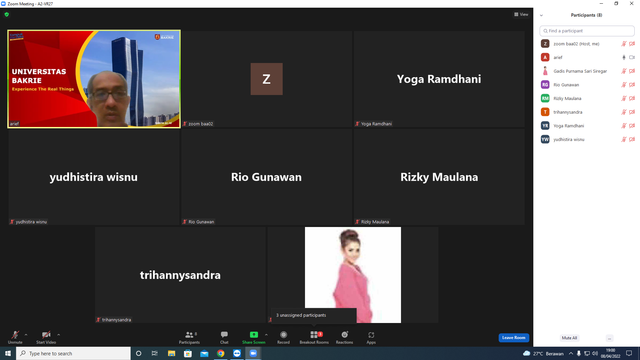Start Video using the camera button
Viewport: 640px width, 360px height.
tap(46, 337)
